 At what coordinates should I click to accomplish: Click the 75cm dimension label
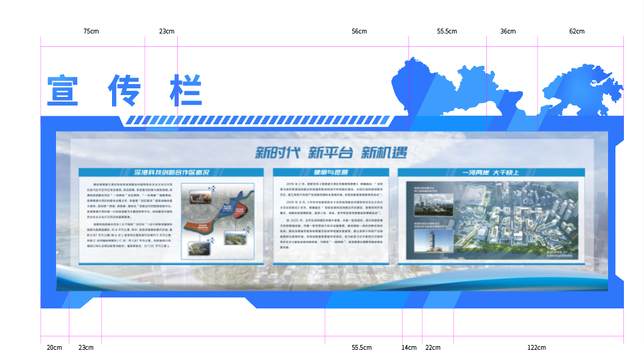tap(91, 31)
